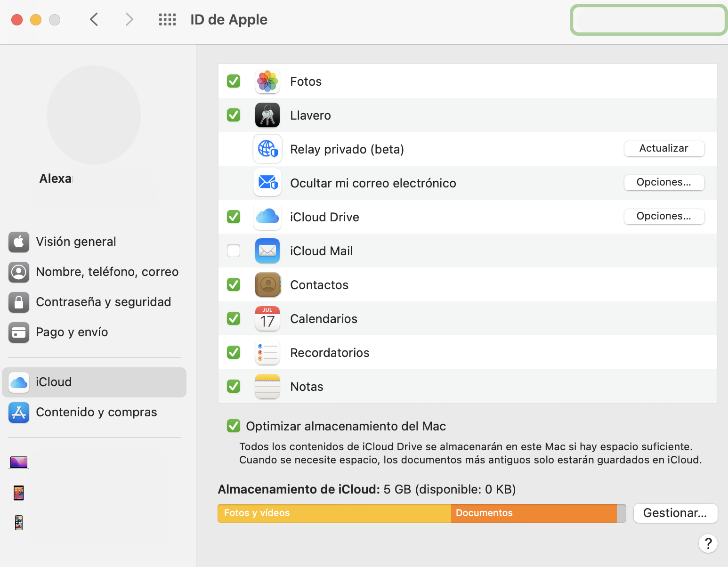This screenshot has width=728, height=567.
Task: Click the iCloud Drive cloud icon
Action: 267,217
